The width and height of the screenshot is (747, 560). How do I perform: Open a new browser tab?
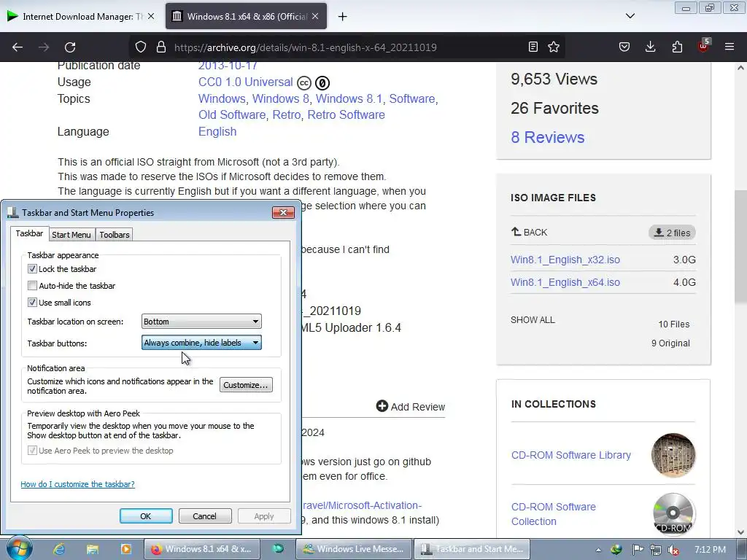tap(343, 17)
